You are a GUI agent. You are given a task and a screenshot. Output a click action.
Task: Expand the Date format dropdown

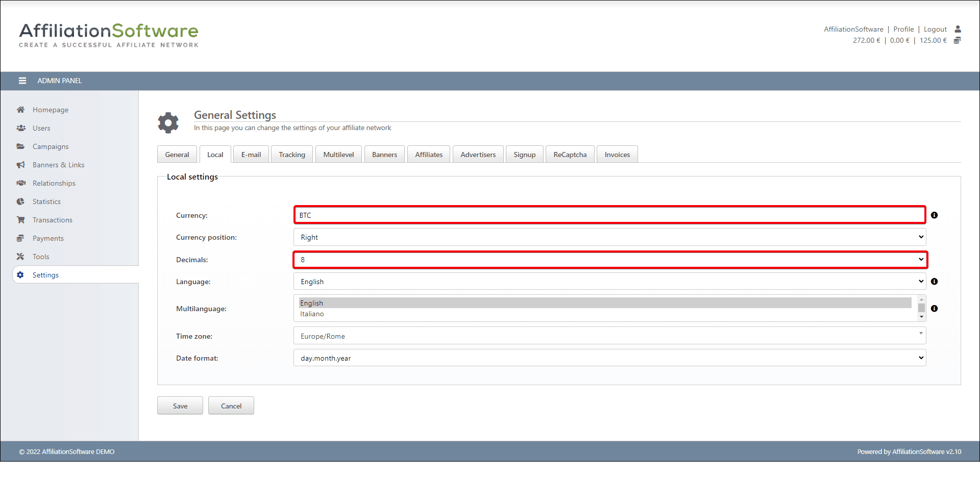[x=609, y=358]
